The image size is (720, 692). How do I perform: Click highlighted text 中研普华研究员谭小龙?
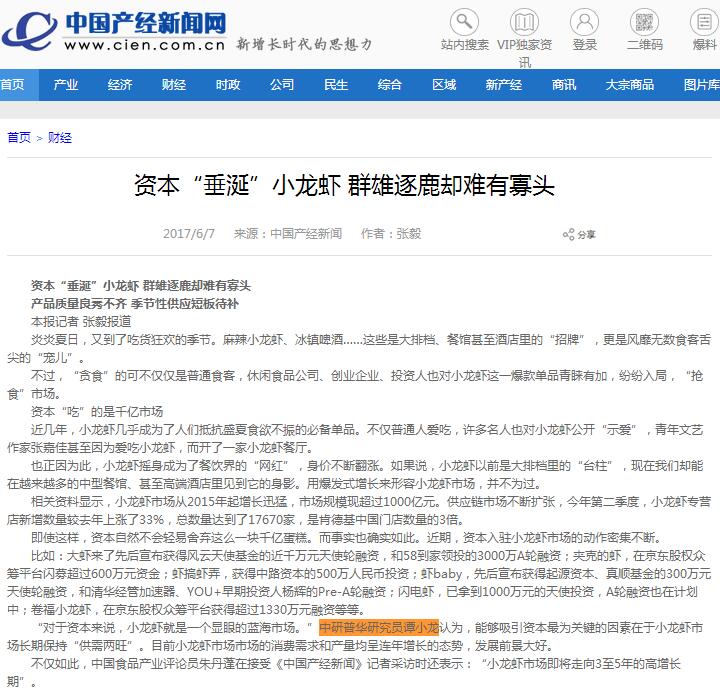click(379, 627)
